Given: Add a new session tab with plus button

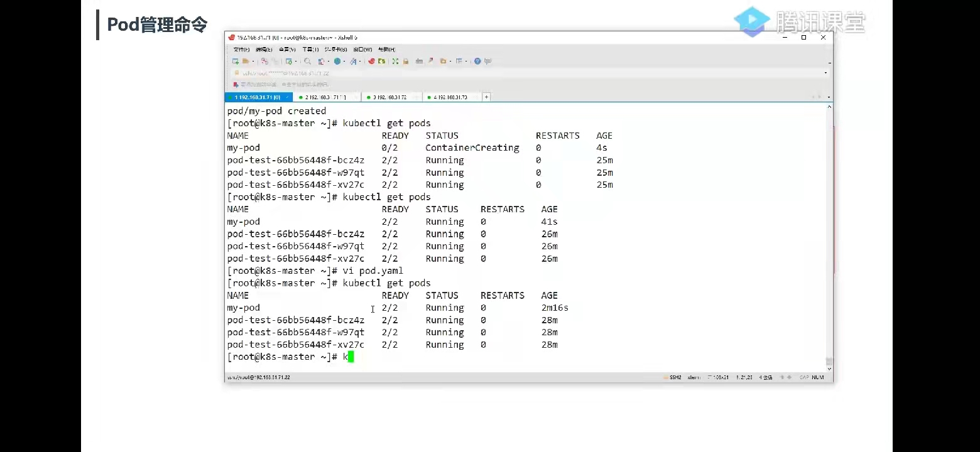Looking at the screenshot, I should tap(486, 97).
